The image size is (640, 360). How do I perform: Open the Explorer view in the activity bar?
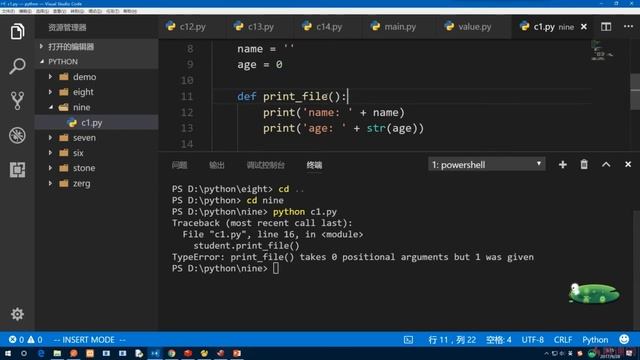click(17, 31)
